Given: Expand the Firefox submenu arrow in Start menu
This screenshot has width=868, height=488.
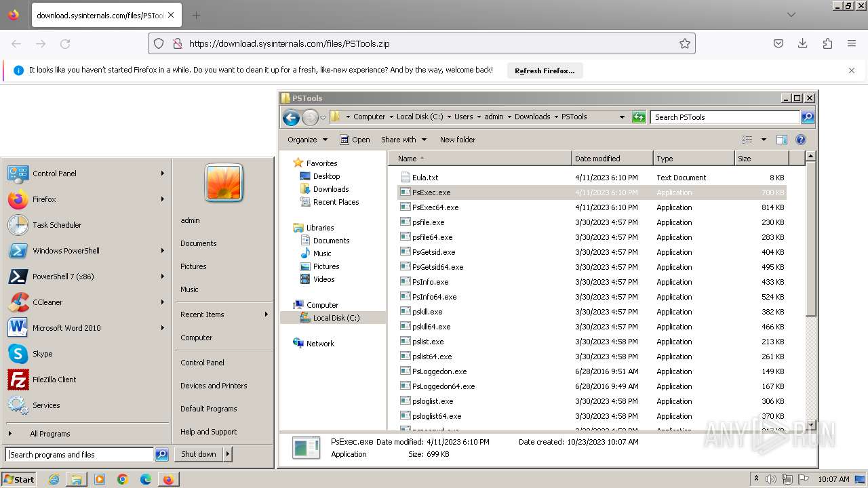Looking at the screenshot, I should pyautogui.click(x=163, y=199).
